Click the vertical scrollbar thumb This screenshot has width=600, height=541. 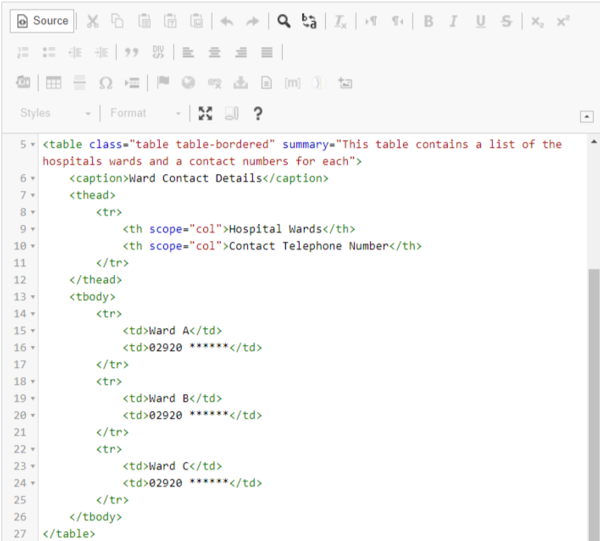click(594, 405)
